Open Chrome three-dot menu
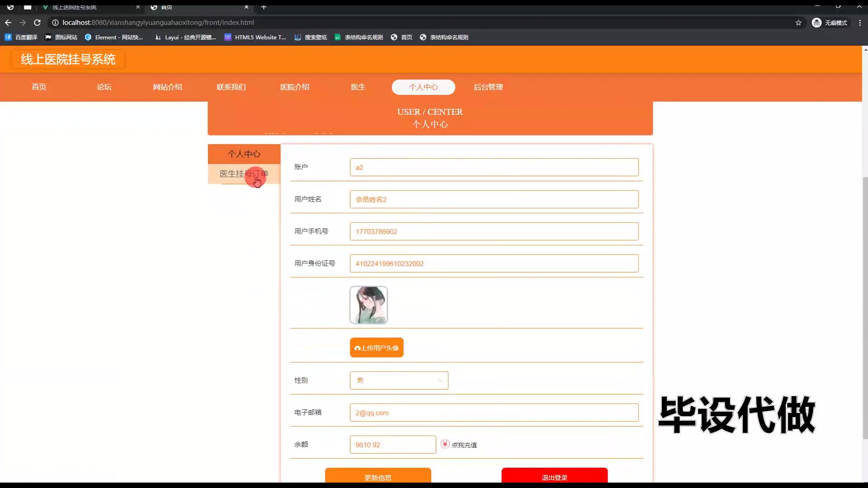The width and height of the screenshot is (868, 488). [859, 23]
